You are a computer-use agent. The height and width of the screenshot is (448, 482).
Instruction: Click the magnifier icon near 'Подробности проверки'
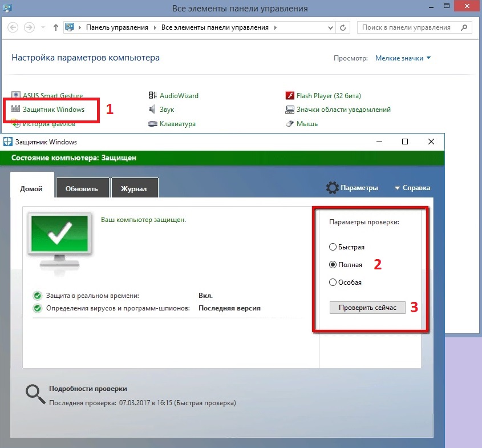(35, 394)
